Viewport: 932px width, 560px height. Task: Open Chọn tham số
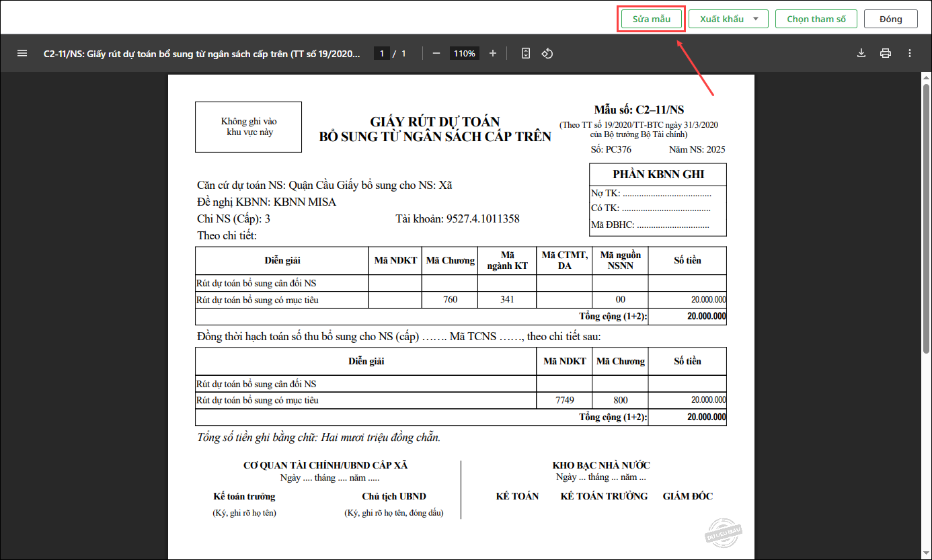coord(816,19)
